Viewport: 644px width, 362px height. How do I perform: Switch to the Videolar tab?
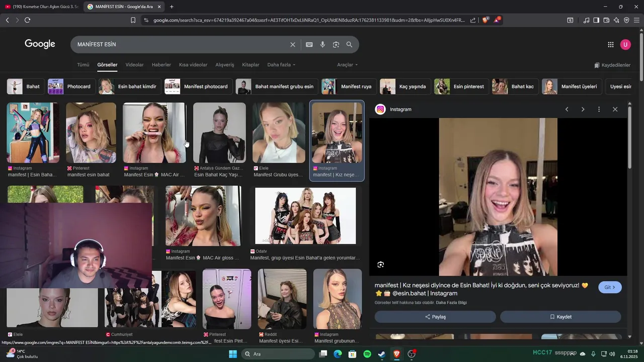click(x=134, y=65)
